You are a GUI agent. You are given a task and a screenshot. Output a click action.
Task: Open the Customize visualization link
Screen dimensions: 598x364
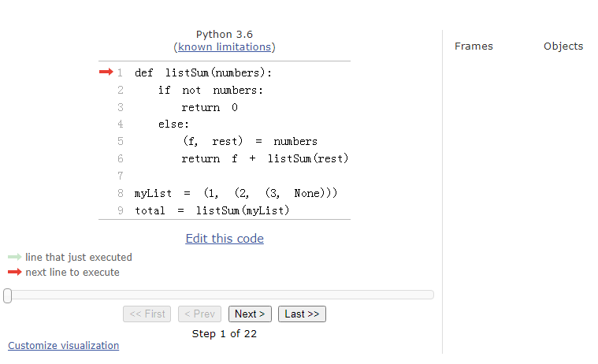pyautogui.click(x=64, y=346)
